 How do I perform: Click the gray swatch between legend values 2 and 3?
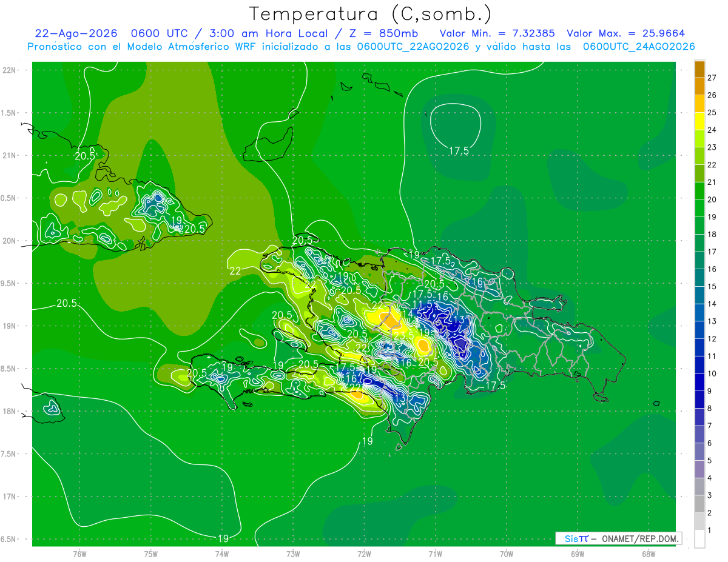699,504
